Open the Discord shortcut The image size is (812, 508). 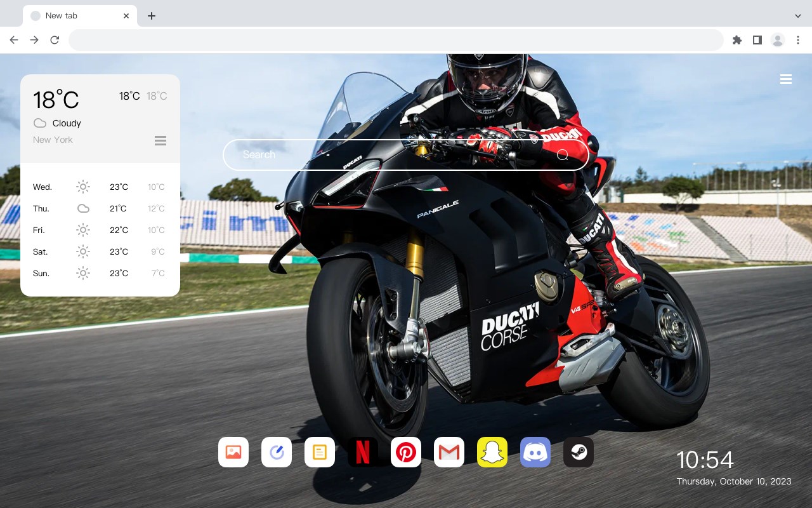pyautogui.click(x=535, y=452)
